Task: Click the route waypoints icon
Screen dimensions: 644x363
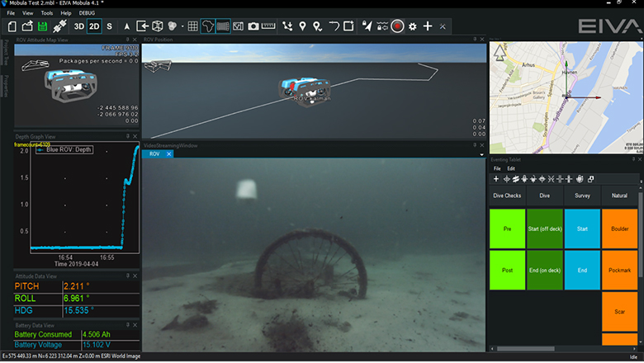Action: 287,26
